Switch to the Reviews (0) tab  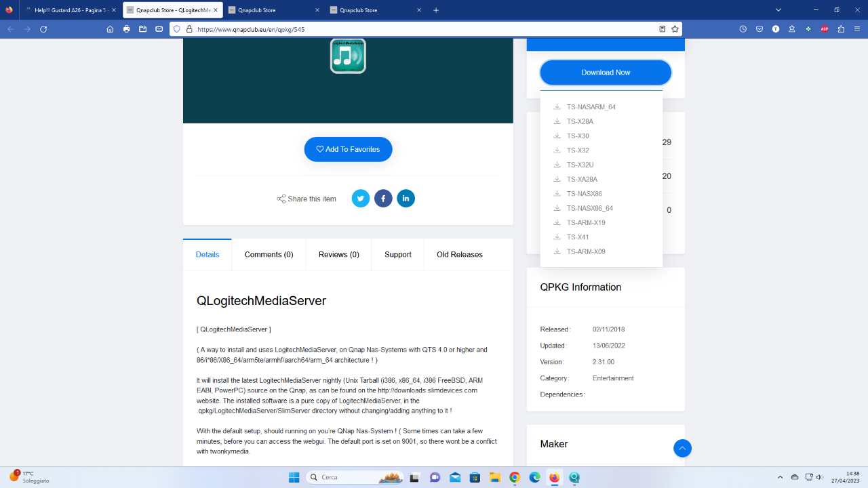[x=338, y=255]
